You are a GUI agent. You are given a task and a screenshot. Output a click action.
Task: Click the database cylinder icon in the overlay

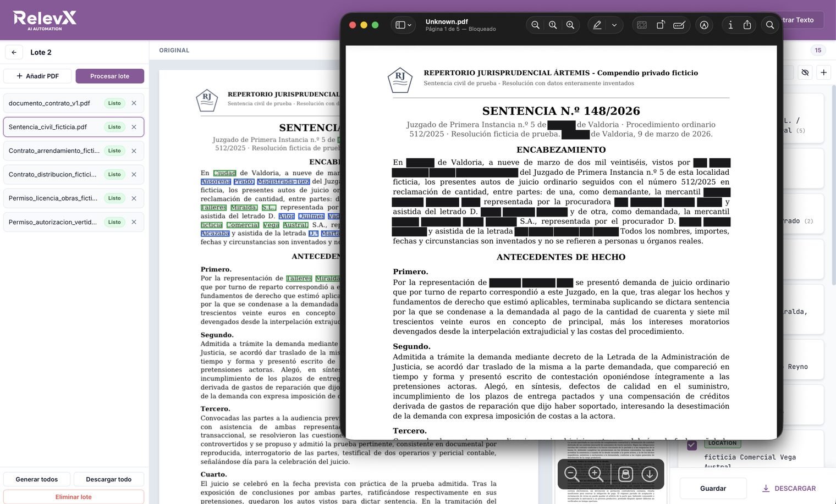tap(625, 474)
